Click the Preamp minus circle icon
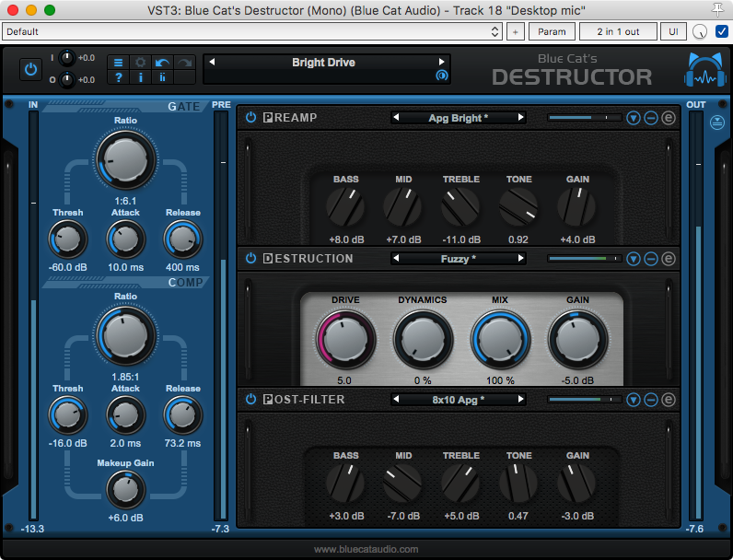Viewport: 733px width, 560px height. pos(651,118)
